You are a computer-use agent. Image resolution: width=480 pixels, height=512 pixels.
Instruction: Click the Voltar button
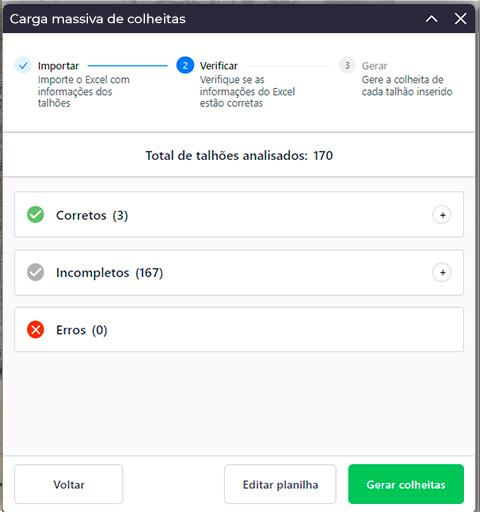pos(69,484)
